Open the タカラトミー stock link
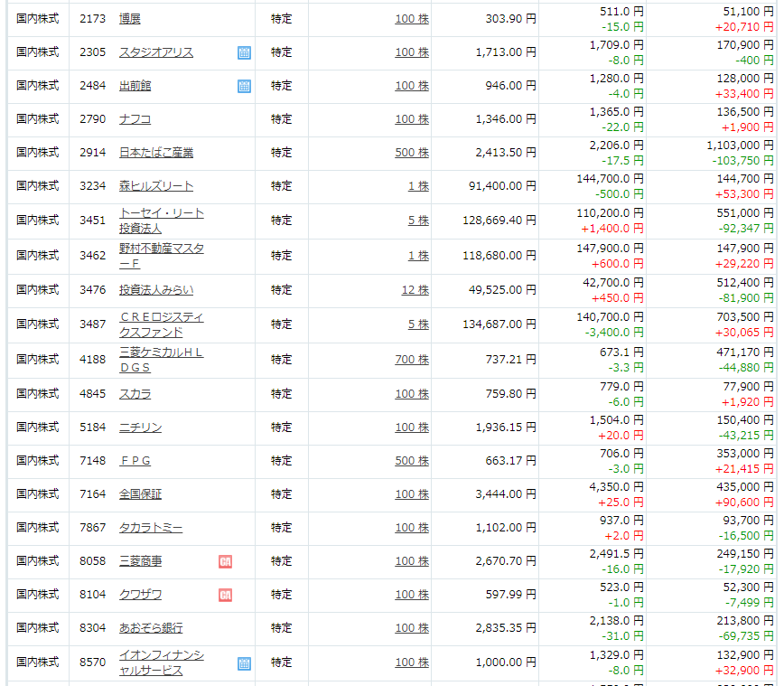The height and width of the screenshot is (686, 784). (x=151, y=528)
